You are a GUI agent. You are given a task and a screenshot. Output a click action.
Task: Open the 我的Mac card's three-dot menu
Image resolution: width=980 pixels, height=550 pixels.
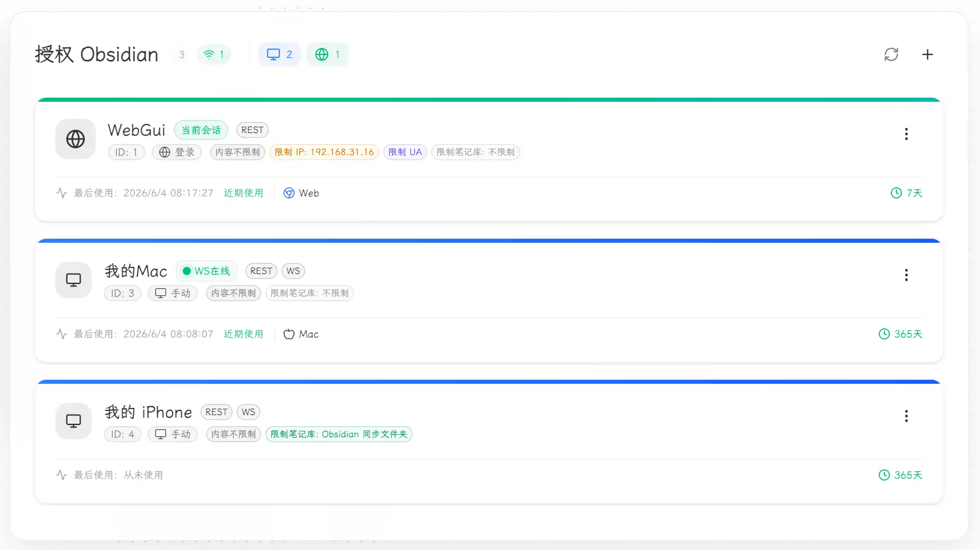(x=906, y=275)
